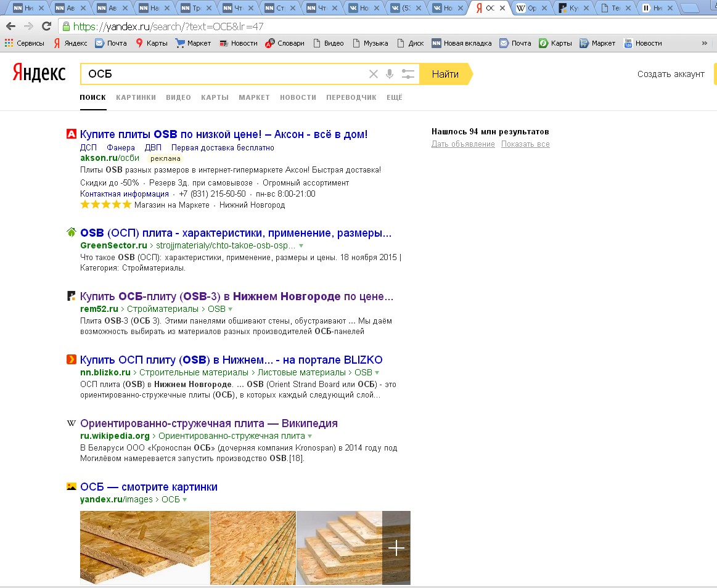Open the Музыка bookmark
The height and width of the screenshot is (588, 717).
click(371, 43)
